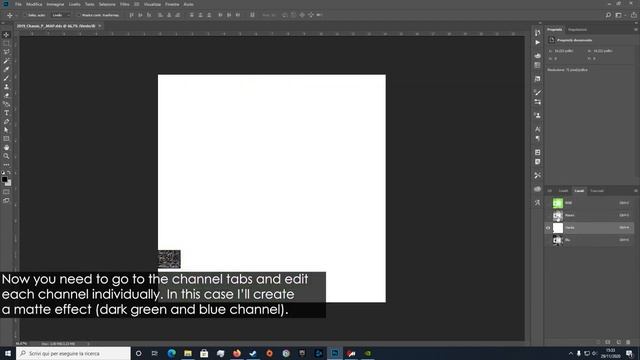
Task: Open Microsoft Edge from the taskbar
Action: tap(171, 353)
